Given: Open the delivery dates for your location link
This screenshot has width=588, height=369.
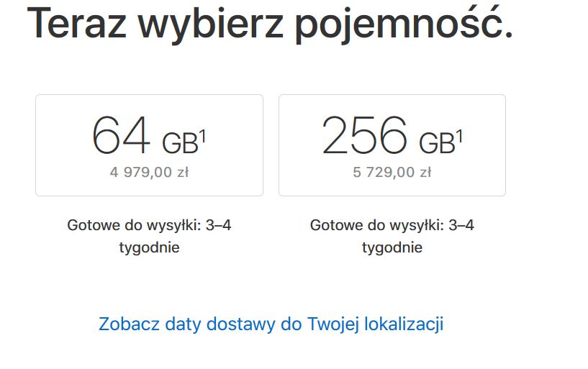Looking at the screenshot, I should tap(271, 324).
